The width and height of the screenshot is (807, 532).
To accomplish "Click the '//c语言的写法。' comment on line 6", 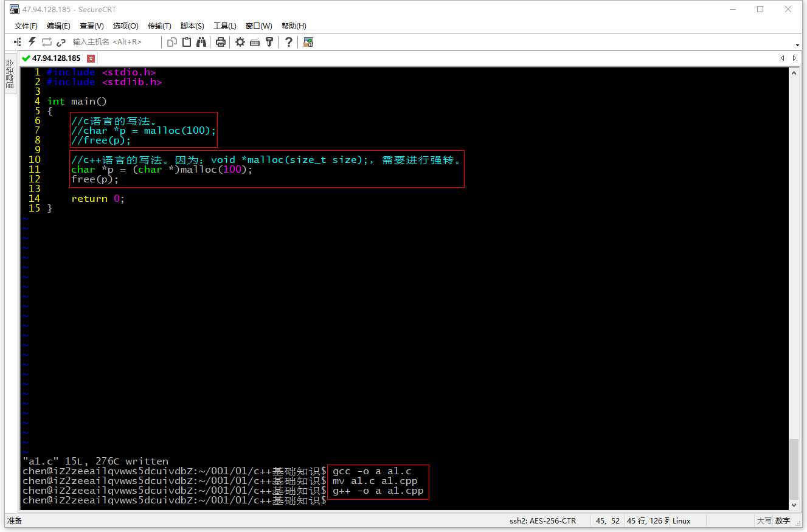I will pyautogui.click(x=114, y=121).
